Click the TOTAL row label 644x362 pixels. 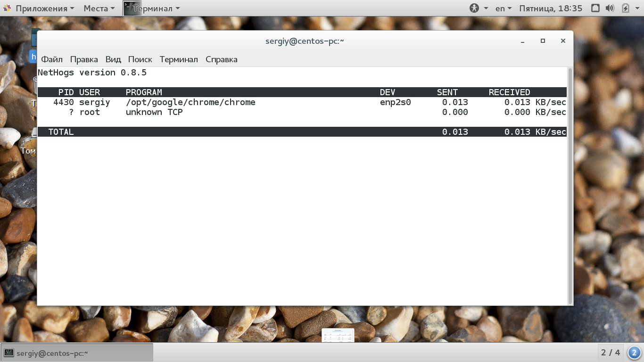[x=61, y=132]
